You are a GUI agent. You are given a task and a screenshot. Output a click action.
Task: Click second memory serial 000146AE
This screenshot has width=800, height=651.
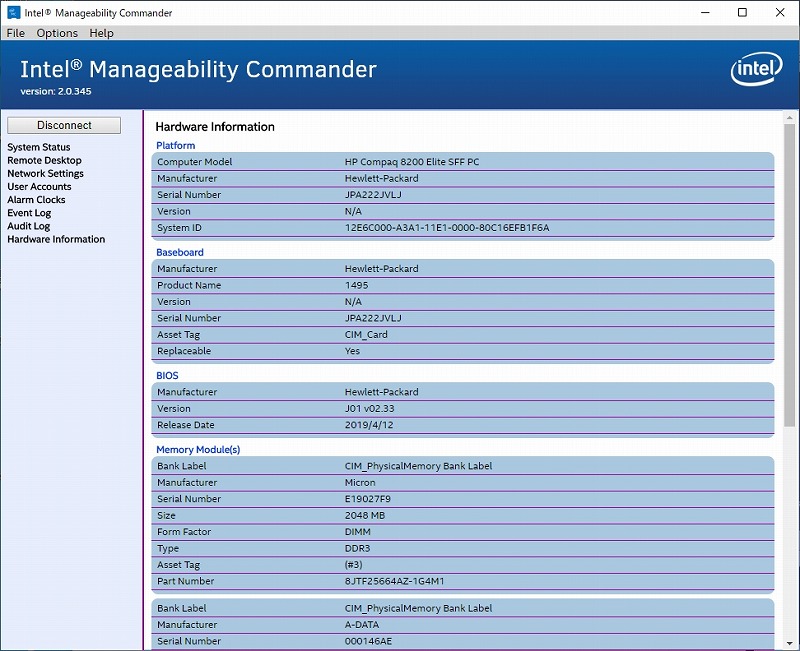click(368, 641)
